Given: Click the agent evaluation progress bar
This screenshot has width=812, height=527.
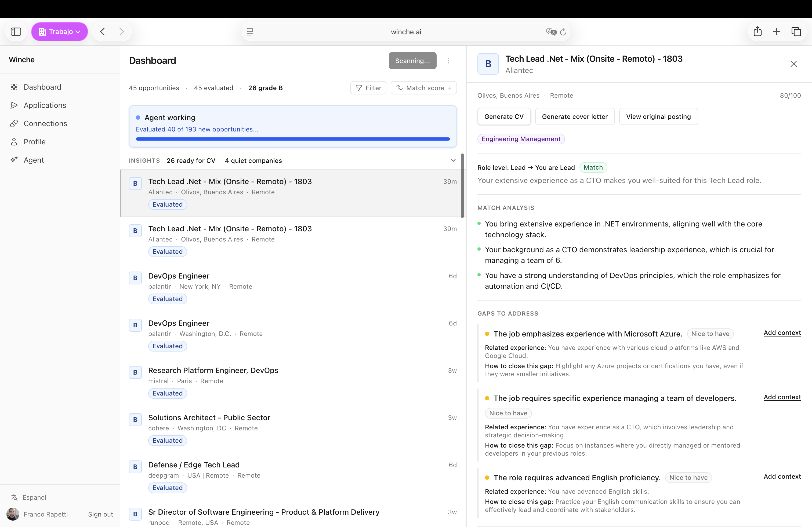Looking at the screenshot, I should (293, 139).
